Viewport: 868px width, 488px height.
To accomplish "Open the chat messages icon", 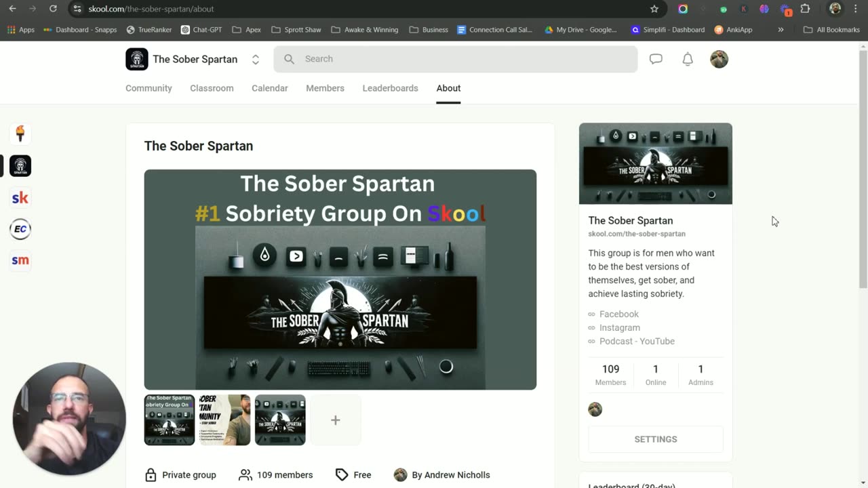I will point(656,59).
